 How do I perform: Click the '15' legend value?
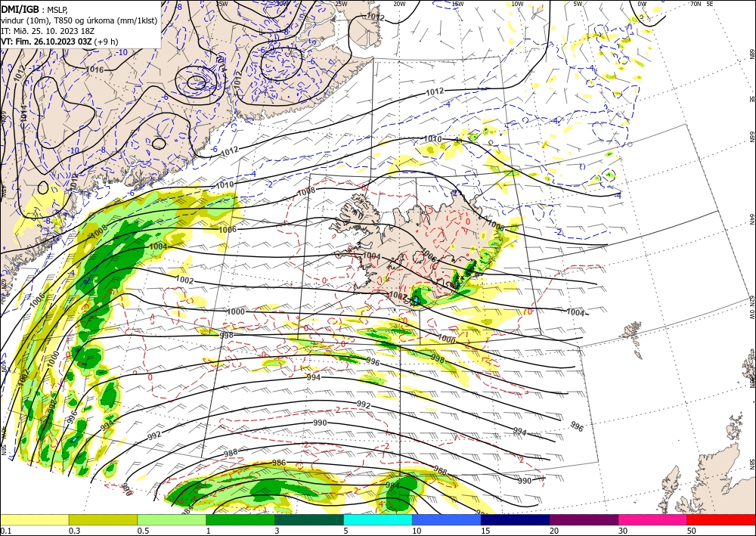485,531
